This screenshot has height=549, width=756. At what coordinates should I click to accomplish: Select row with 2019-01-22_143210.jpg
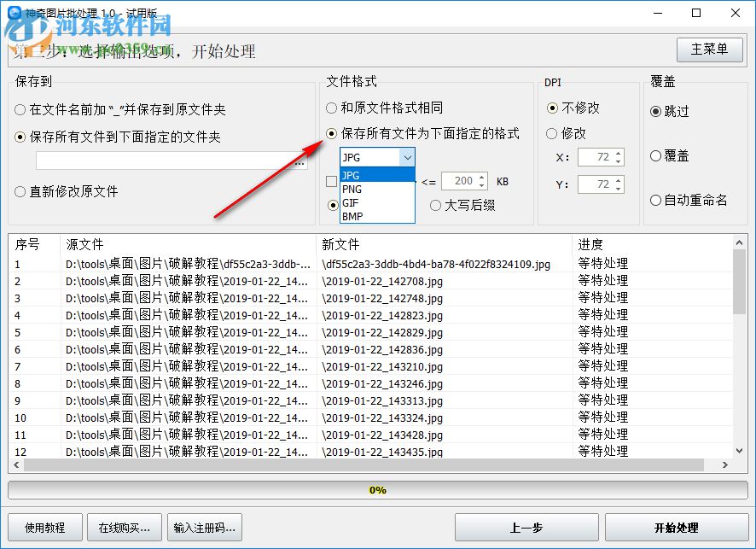coord(370,366)
